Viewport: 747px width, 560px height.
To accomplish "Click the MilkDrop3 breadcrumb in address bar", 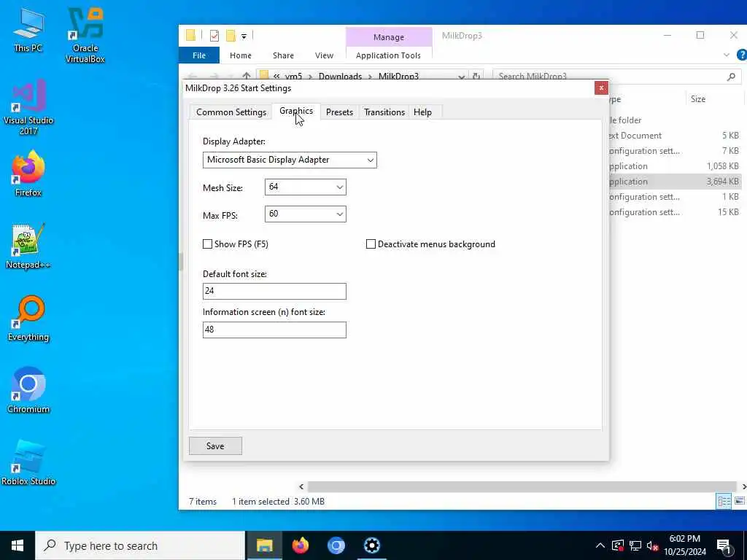I will pos(399,76).
